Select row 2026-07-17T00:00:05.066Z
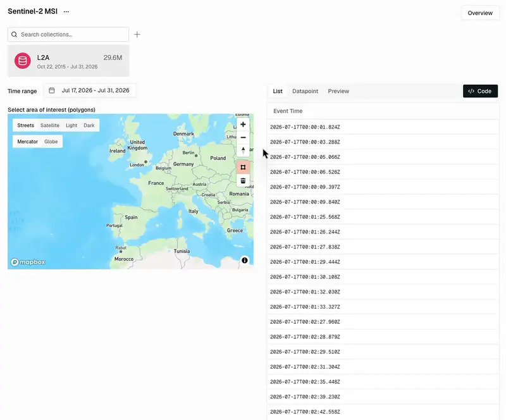Viewport: 506px width, 420px height. pos(383,157)
